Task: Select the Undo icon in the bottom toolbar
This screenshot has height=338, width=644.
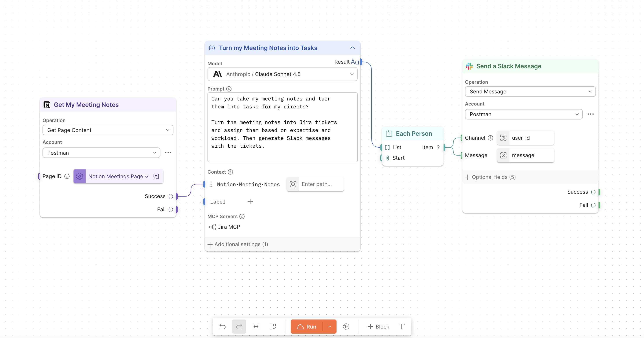Action: click(223, 327)
